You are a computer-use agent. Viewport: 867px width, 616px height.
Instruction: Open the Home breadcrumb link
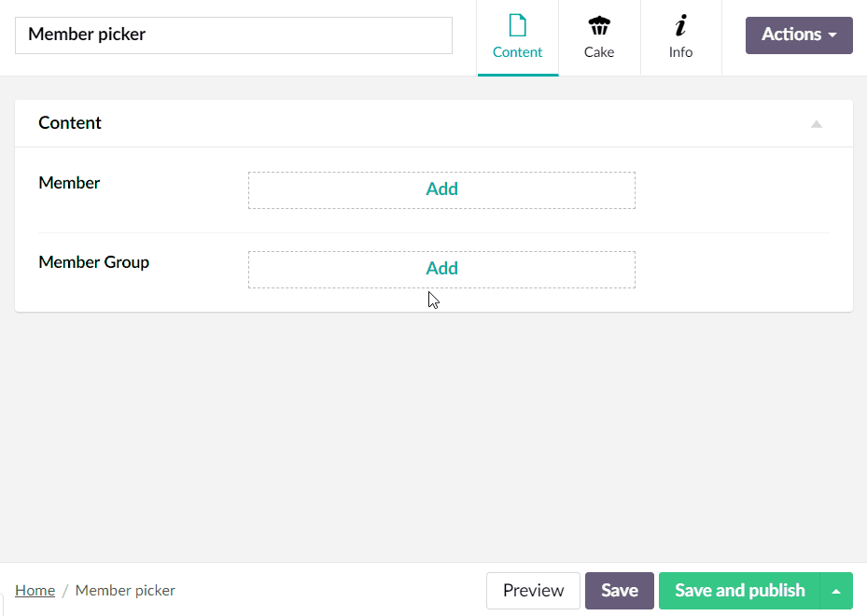(x=35, y=590)
